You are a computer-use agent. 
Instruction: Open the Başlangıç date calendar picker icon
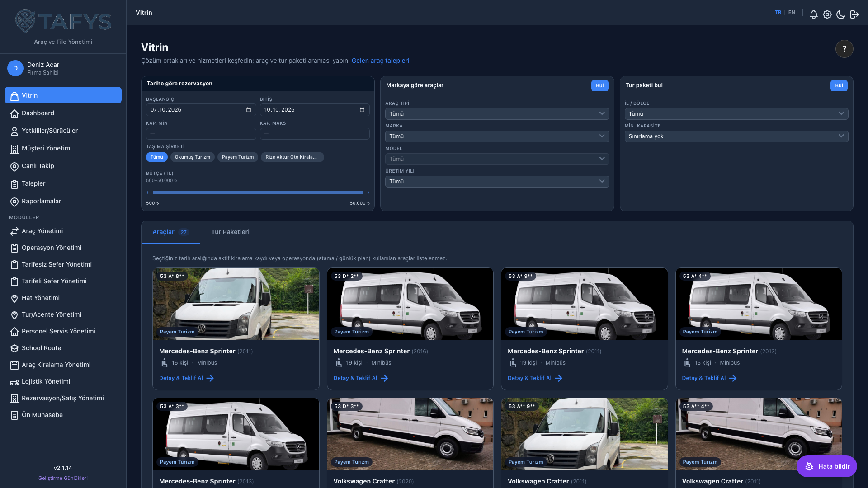(248, 110)
